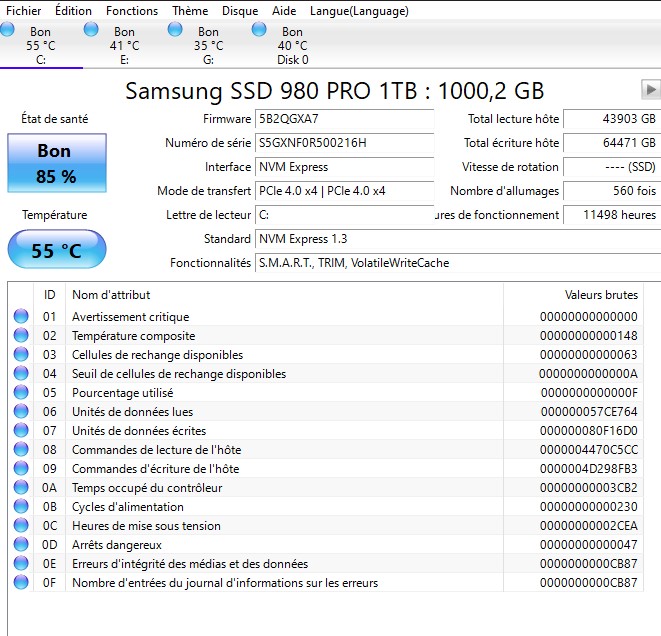The image size is (661, 636).
Task: Click status orb of Cellules de rechange disponibles
Action: pos(21,354)
